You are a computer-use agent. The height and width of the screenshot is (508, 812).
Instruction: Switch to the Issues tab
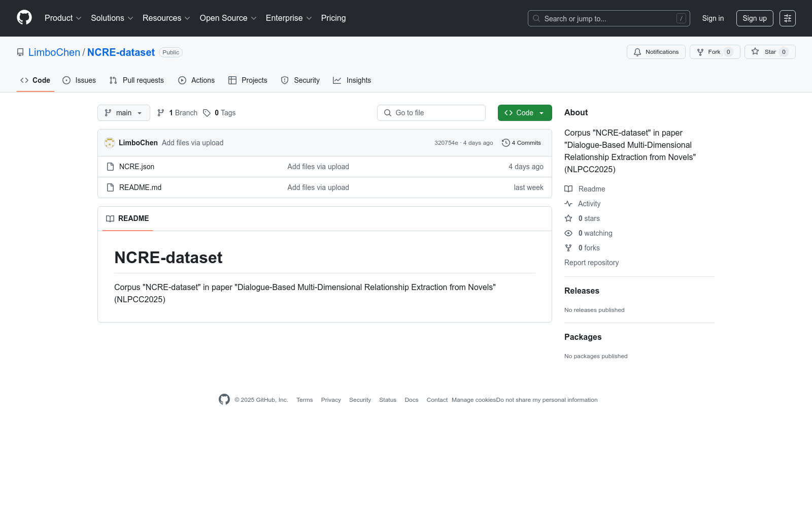[x=79, y=80]
